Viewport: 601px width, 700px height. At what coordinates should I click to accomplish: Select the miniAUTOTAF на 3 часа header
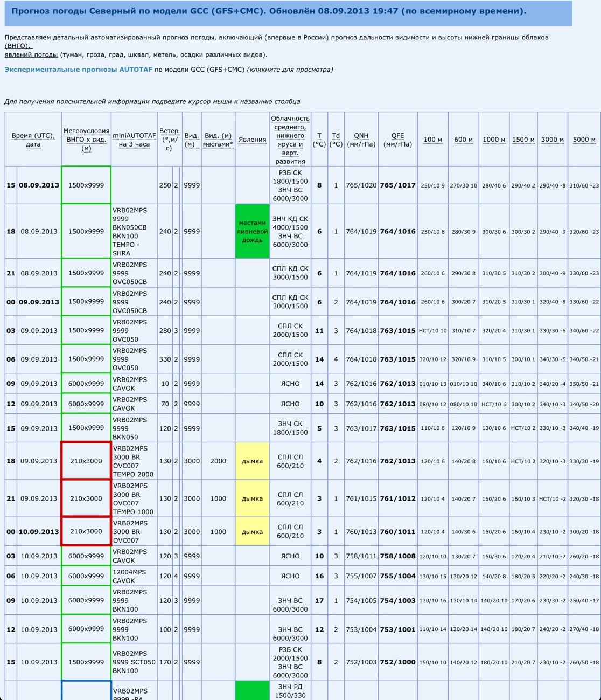click(134, 140)
